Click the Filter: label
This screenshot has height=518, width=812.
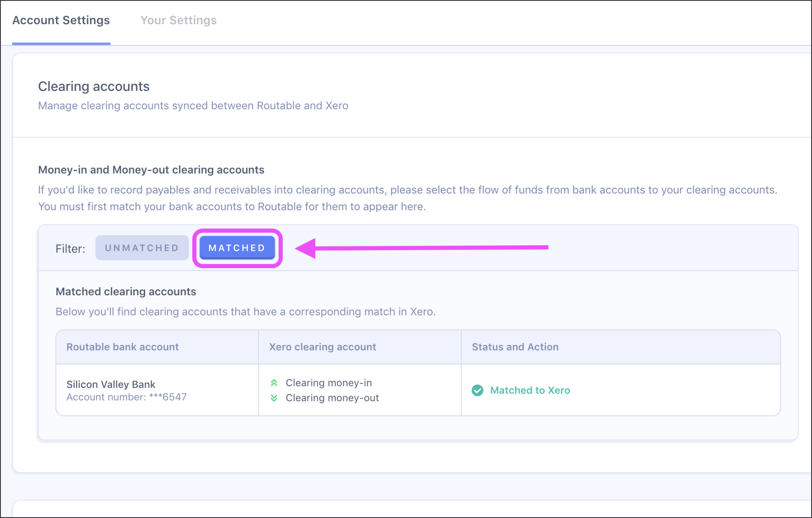pyautogui.click(x=70, y=249)
